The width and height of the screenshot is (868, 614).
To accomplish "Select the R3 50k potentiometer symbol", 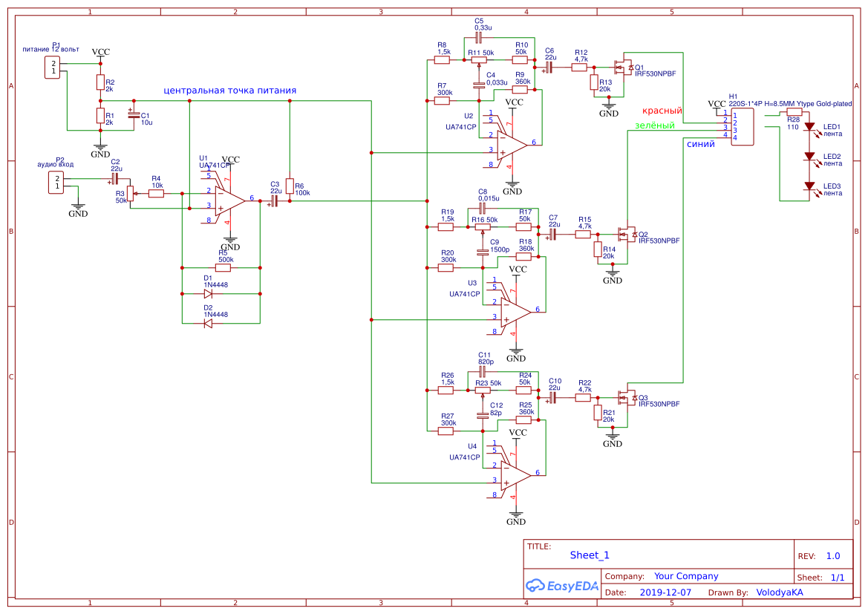I will [x=131, y=194].
